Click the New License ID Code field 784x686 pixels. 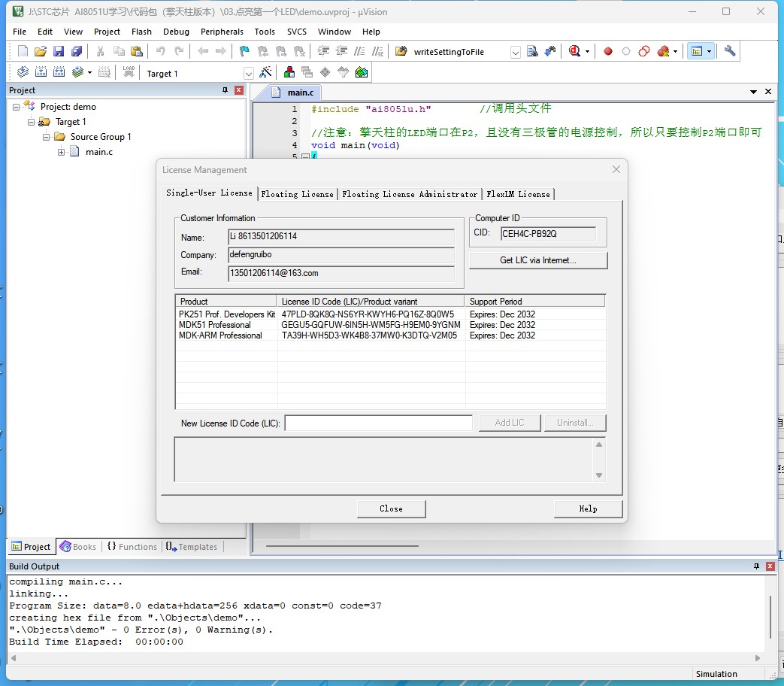[379, 423]
